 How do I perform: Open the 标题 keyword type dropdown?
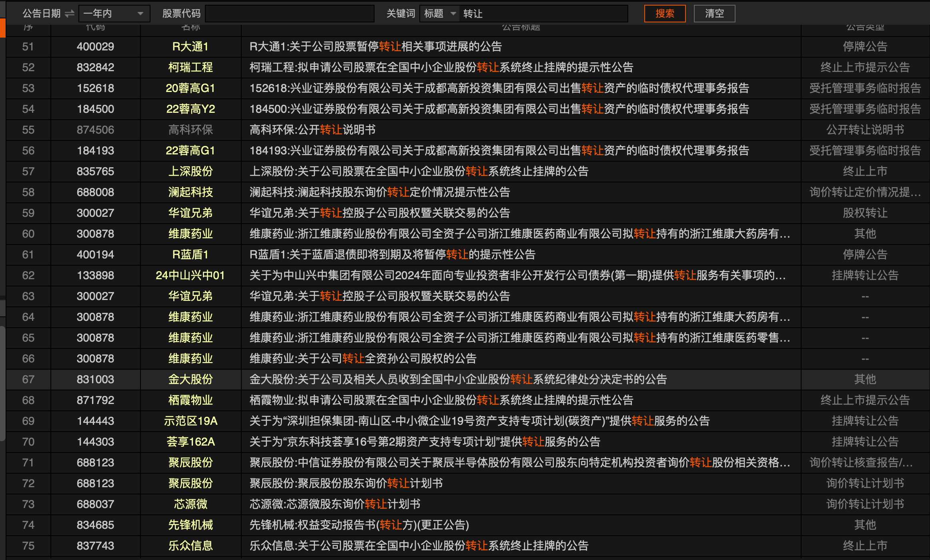pos(439,14)
